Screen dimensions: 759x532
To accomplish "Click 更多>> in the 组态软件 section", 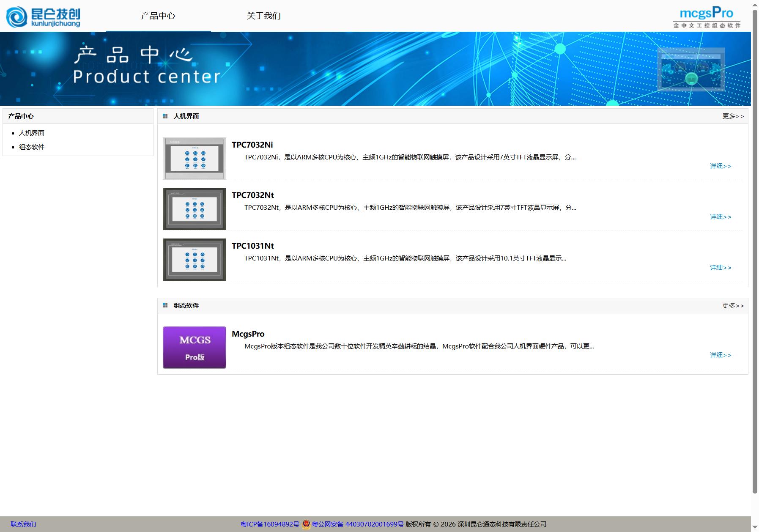I will 733,305.
